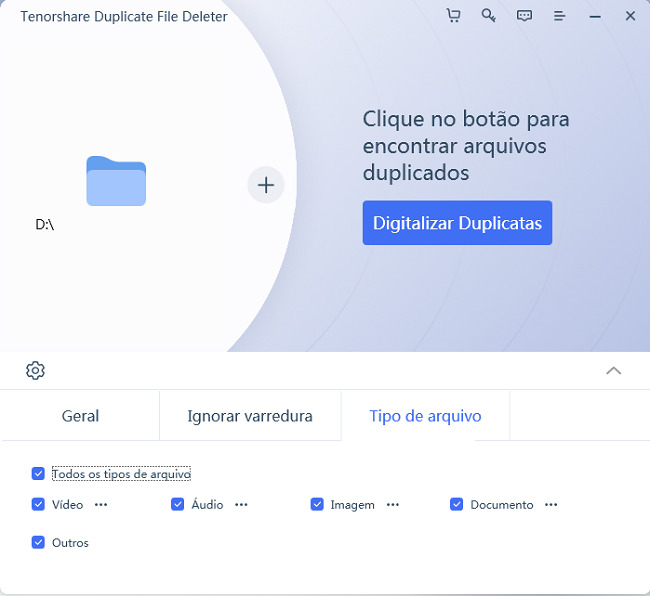Screen dimensions: 650x596
Task: Toggle the Áudio checkbox
Action: (177, 504)
